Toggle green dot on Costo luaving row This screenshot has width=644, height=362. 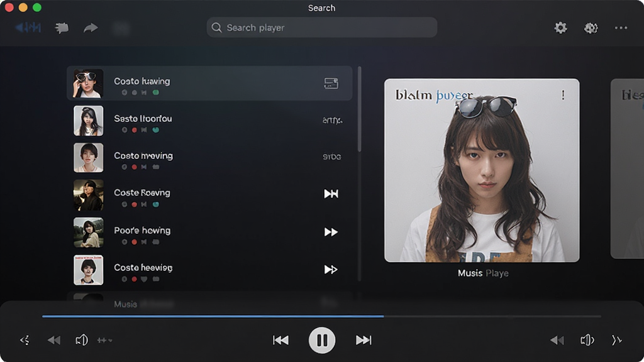point(156,92)
